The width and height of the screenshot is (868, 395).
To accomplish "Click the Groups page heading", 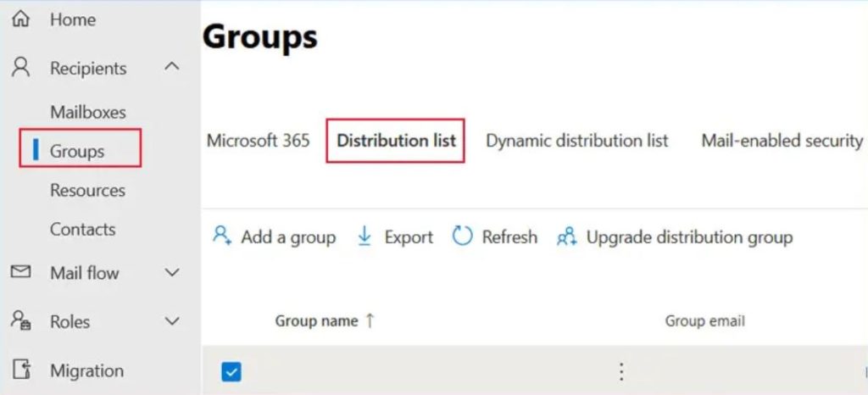I will coord(260,37).
